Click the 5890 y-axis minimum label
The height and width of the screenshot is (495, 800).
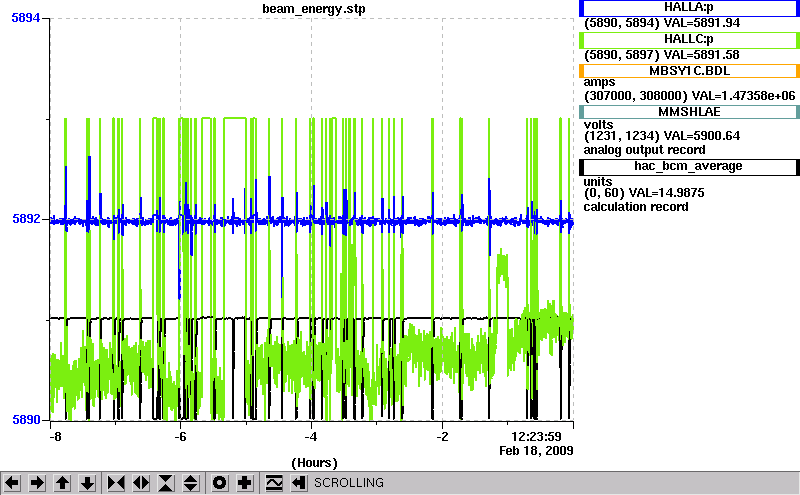pos(26,419)
